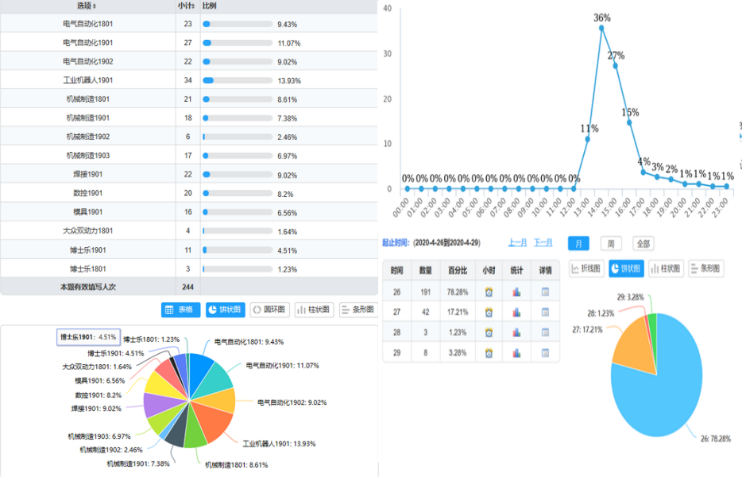The image size is (742, 477).
Task: Select the 周 (week) period tab
Action: pyautogui.click(x=611, y=243)
